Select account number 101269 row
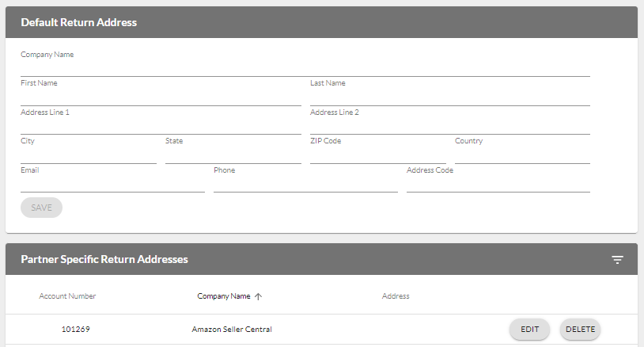The image size is (644, 347). 75,330
